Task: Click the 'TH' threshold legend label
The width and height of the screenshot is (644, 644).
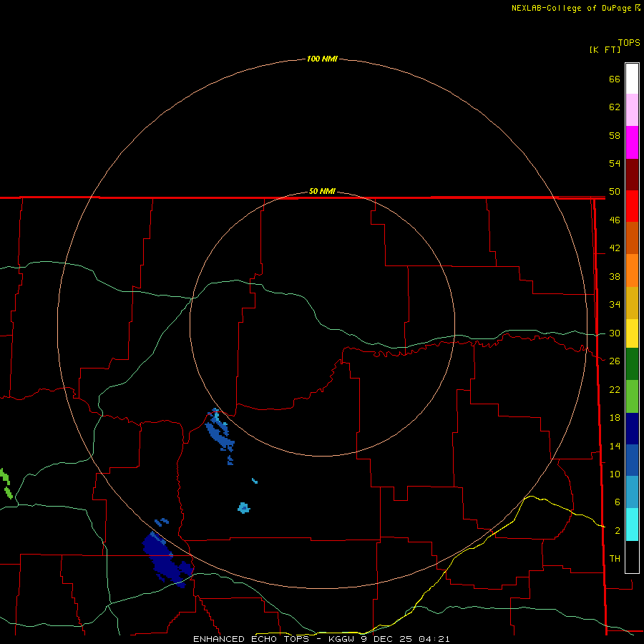Action: click(615, 558)
